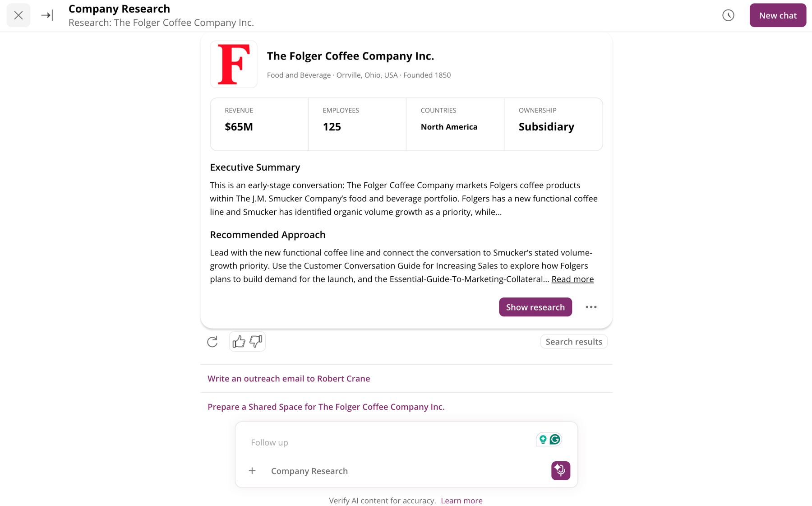Open the Search results chip
This screenshot has width=812, height=506.
tap(573, 342)
